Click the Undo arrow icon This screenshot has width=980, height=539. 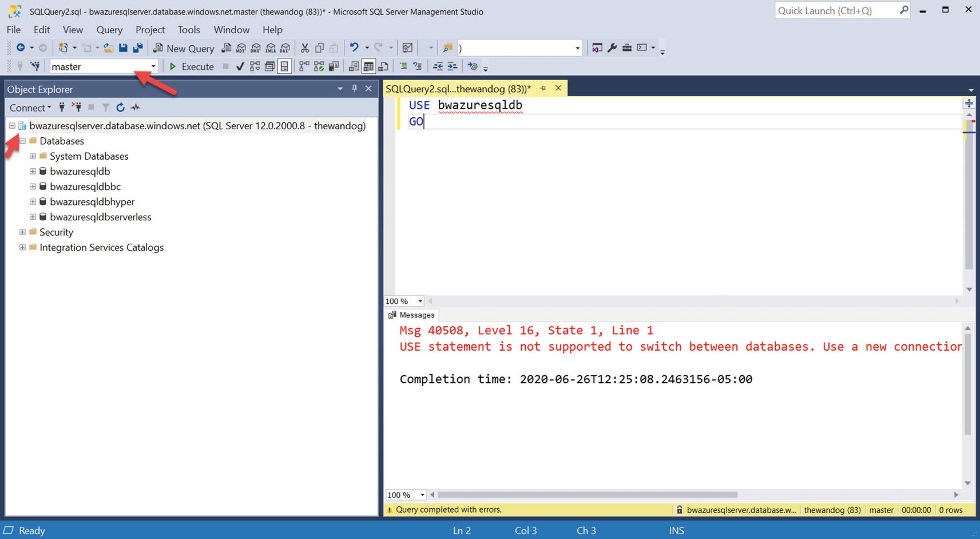click(354, 48)
